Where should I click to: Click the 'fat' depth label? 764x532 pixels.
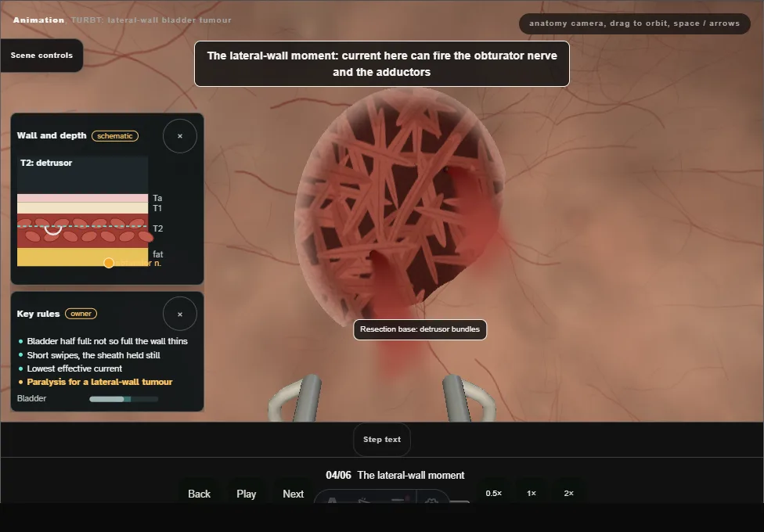pos(158,253)
